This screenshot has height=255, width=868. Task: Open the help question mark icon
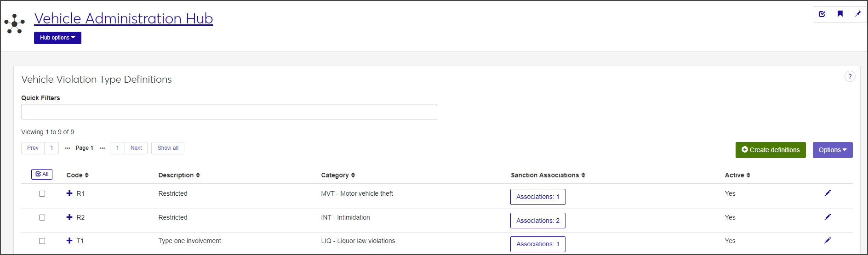click(850, 77)
